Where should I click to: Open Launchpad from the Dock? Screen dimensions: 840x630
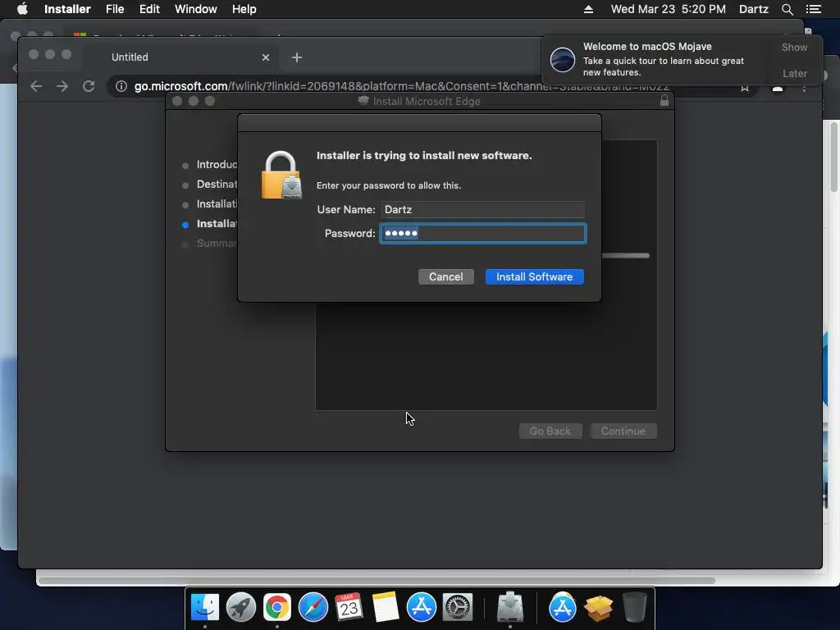[241, 608]
